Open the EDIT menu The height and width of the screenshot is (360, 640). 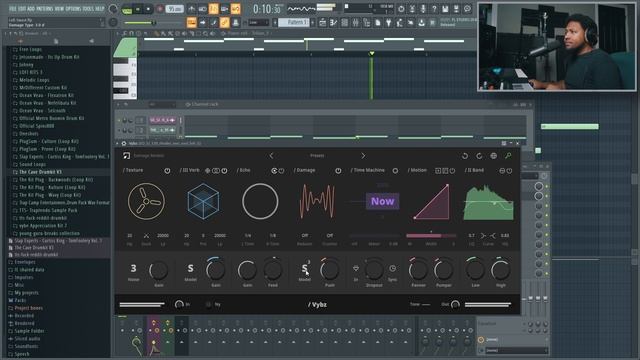tap(21, 8)
